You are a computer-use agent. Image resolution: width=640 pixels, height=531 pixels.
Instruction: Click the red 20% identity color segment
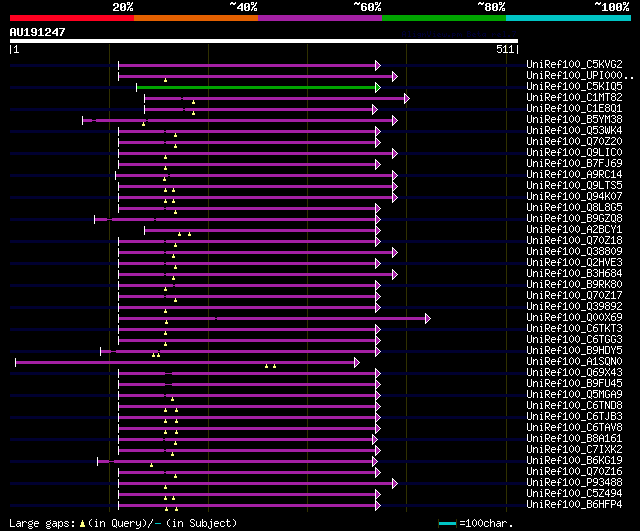pos(72,18)
